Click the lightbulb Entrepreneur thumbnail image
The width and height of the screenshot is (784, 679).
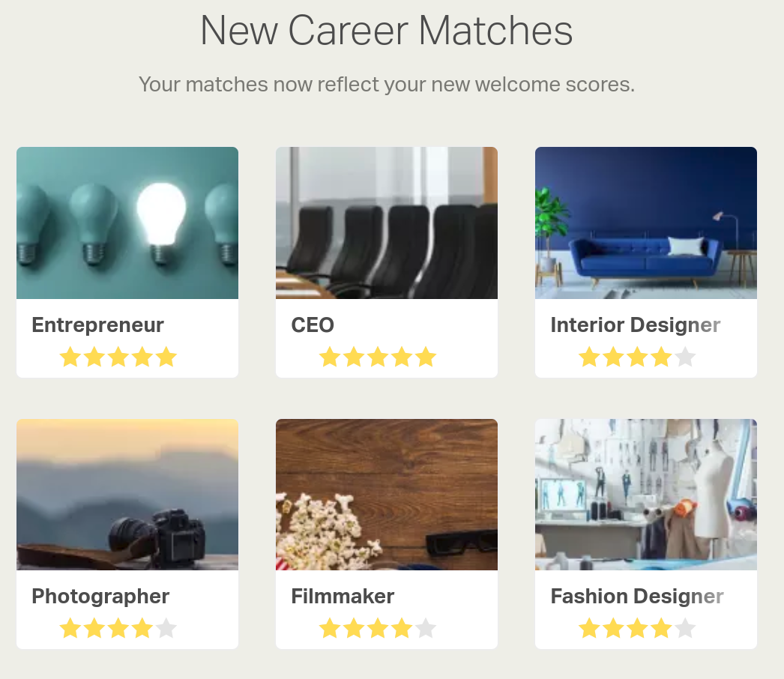pyautogui.click(x=127, y=223)
